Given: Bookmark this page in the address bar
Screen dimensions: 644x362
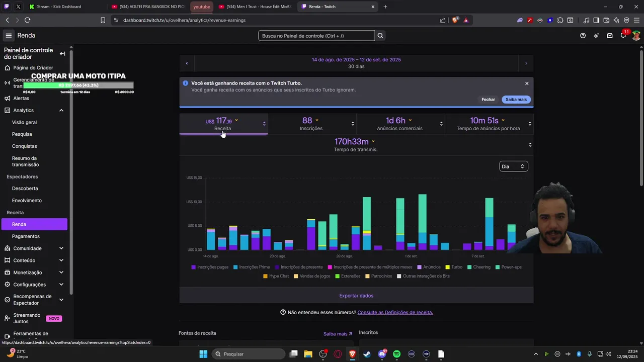Looking at the screenshot, I should pos(103,20).
